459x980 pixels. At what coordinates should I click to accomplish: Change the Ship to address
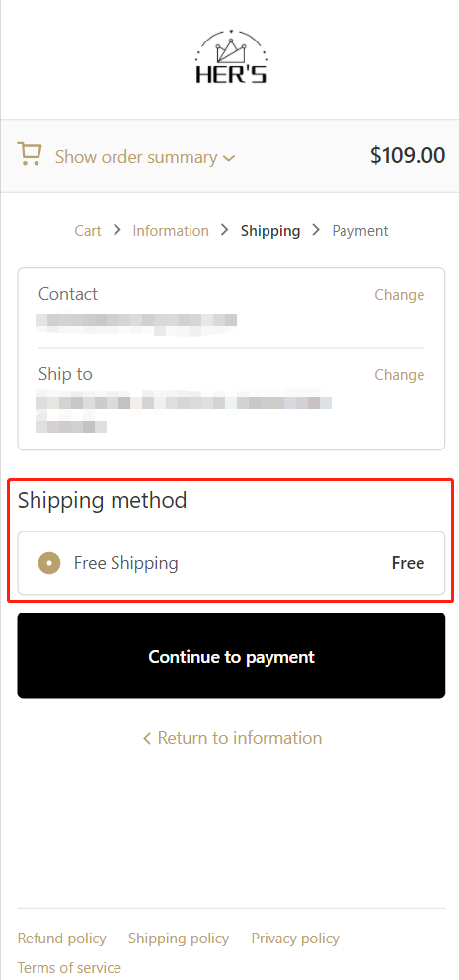click(399, 375)
